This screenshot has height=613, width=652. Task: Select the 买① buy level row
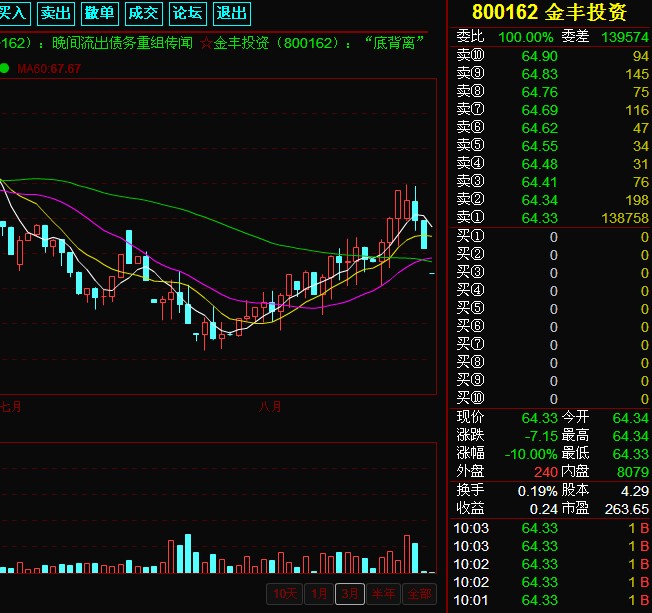pyautogui.click(x=552, y=237)
